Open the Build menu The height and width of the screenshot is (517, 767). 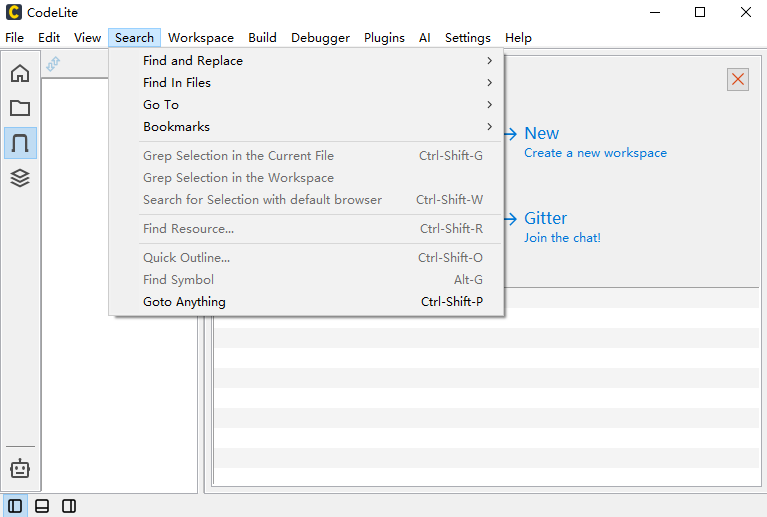263,38
